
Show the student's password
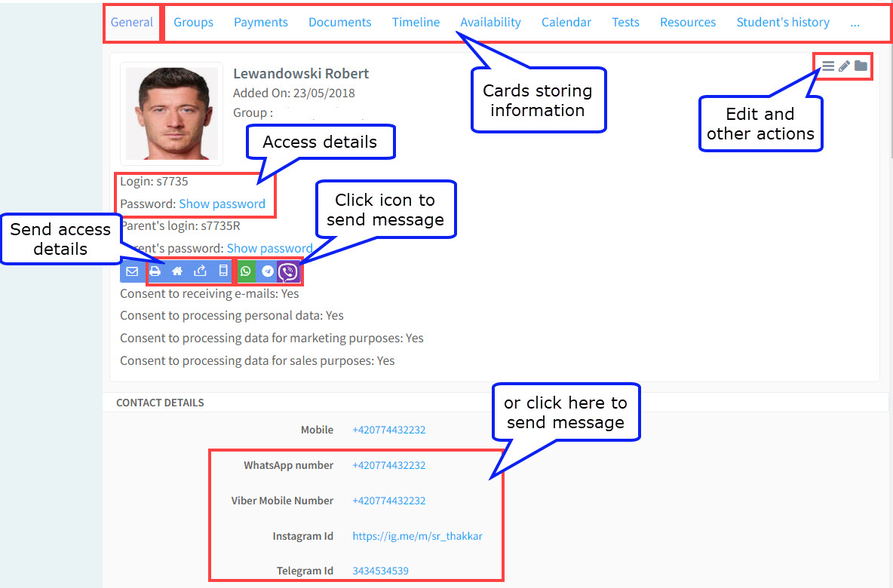[222, 204]
